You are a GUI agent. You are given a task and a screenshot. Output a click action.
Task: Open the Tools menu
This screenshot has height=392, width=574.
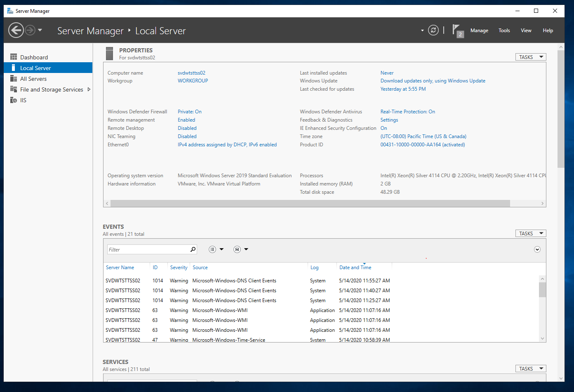tap(504, 31)
